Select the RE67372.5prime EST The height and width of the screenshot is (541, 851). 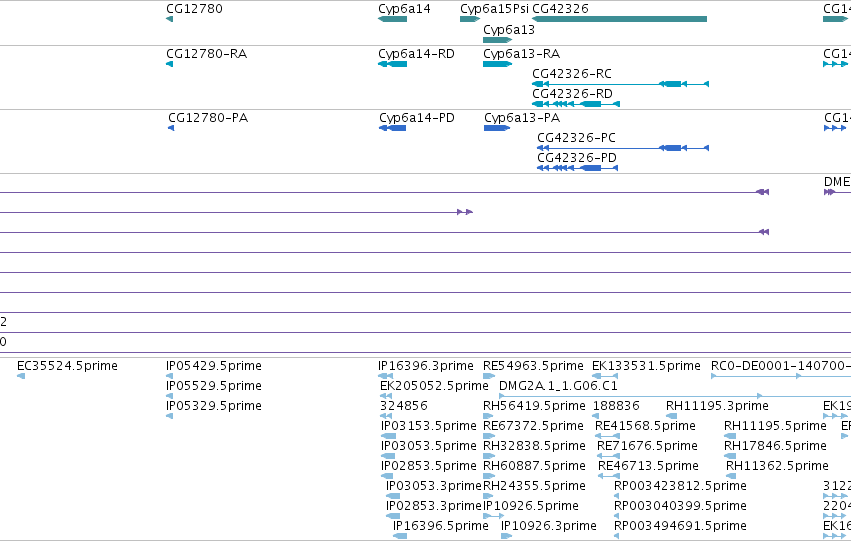tap(533, 426)
